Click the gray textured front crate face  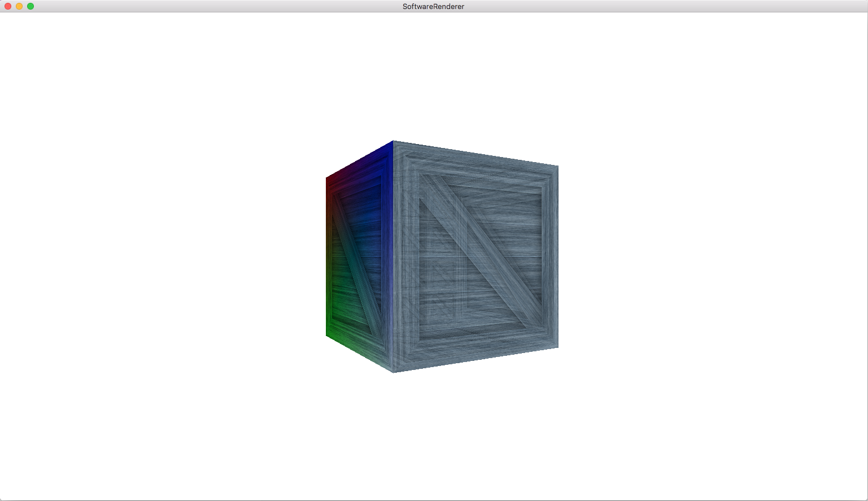pyautogui.click(x=476, y=257)
